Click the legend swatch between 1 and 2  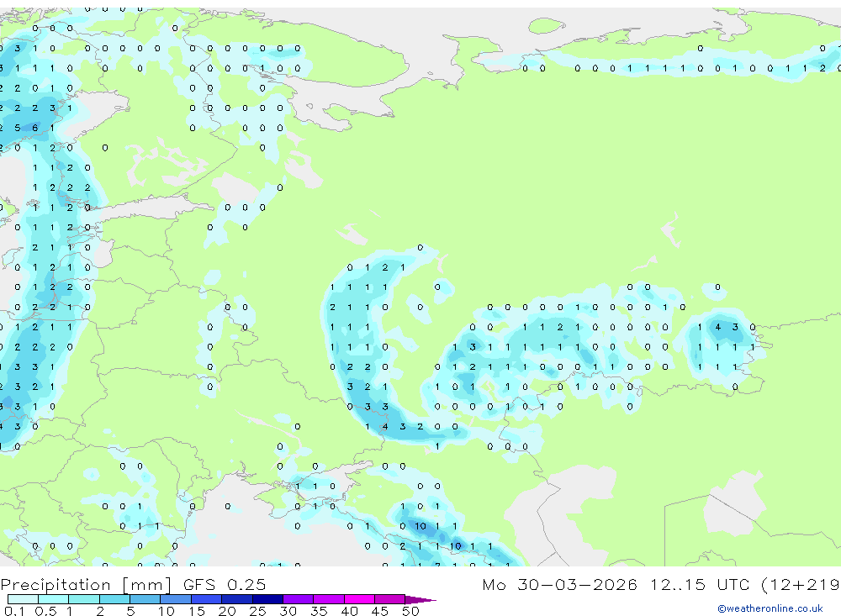(84, 599)
